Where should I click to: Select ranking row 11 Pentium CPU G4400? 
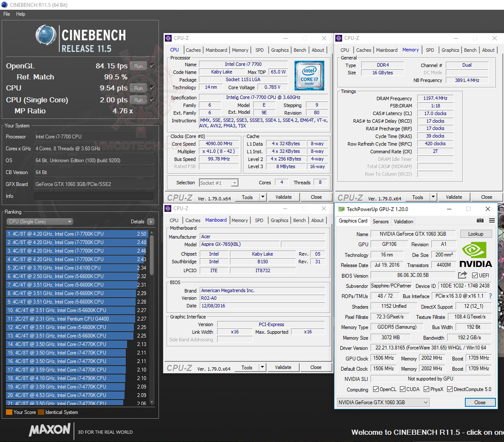pyautogui.click(x=77, y=318)
